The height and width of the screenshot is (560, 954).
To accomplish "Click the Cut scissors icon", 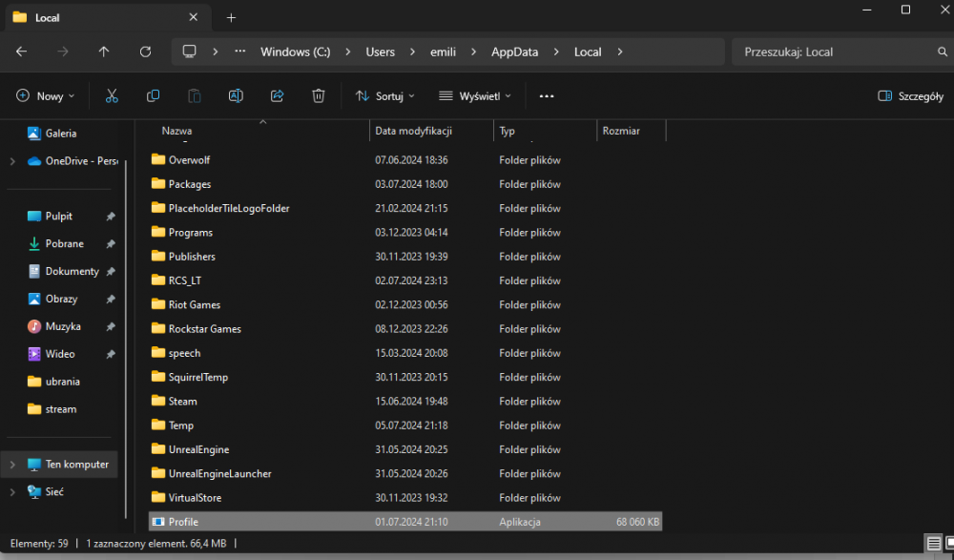I will pyautogui.click(x=112, y=96).
